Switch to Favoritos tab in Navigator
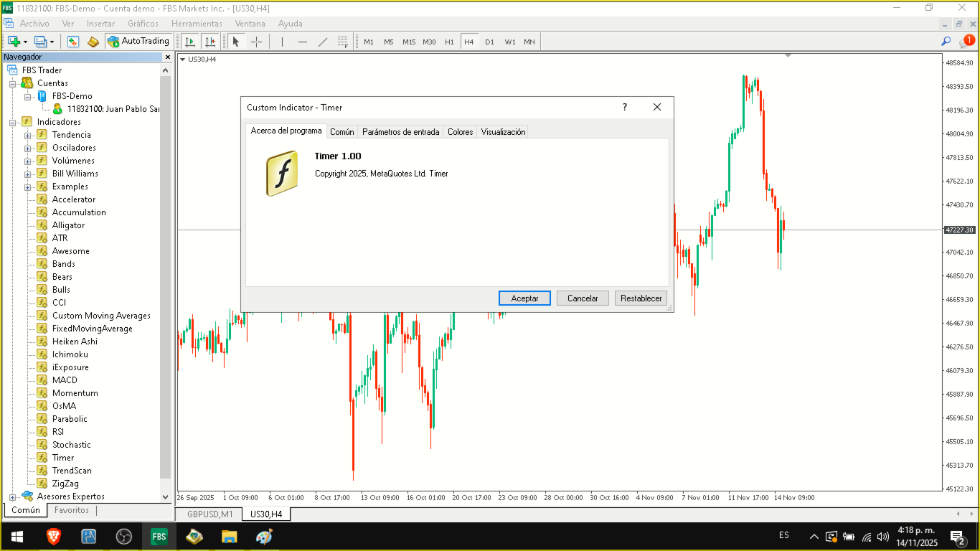The image size is (980, 551). tap(72, 510)
